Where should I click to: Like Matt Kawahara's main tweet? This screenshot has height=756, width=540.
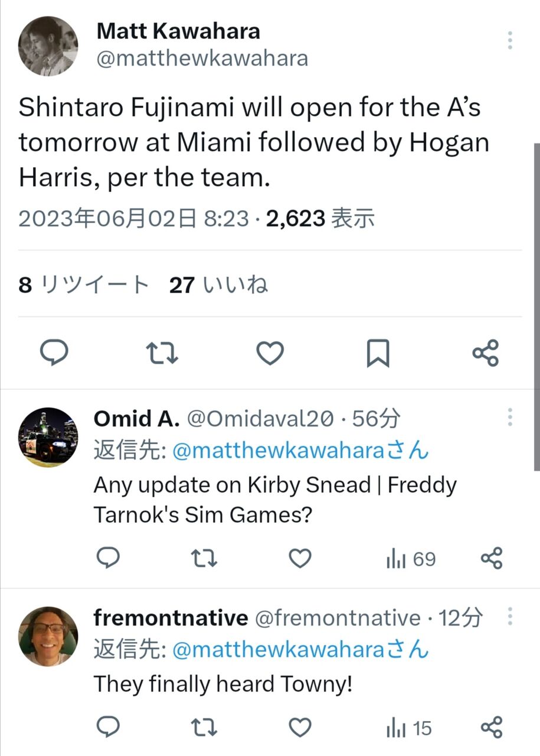(270, 353)
